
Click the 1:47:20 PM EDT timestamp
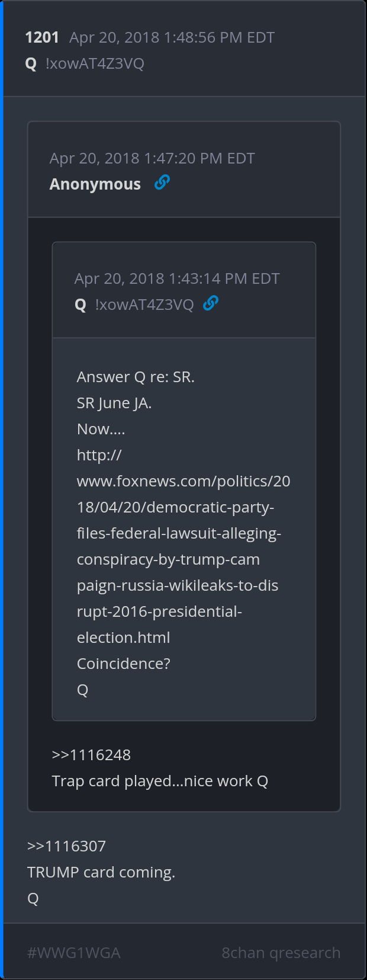tap(152, 158)
